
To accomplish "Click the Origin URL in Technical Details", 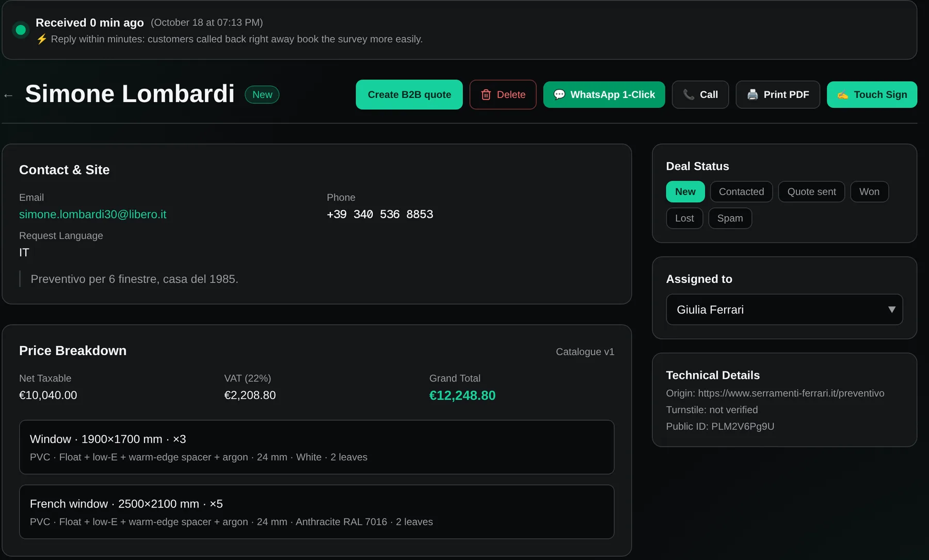I will click(x=791, y=393).
